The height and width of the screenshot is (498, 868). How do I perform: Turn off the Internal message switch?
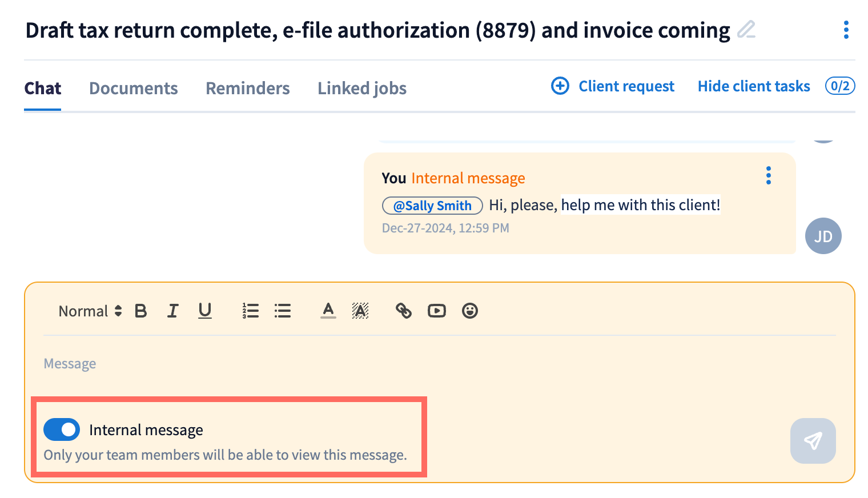click(62, 429)
